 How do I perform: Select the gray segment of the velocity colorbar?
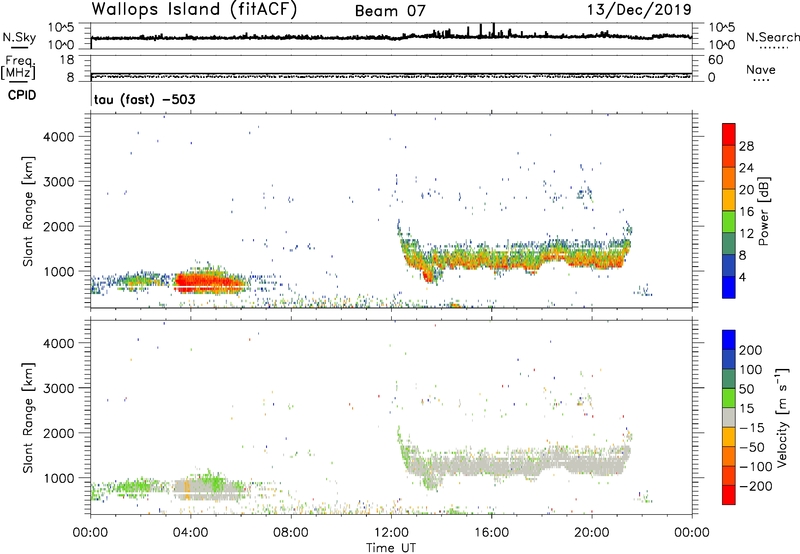pyautogui.click(x=729, y=418)
